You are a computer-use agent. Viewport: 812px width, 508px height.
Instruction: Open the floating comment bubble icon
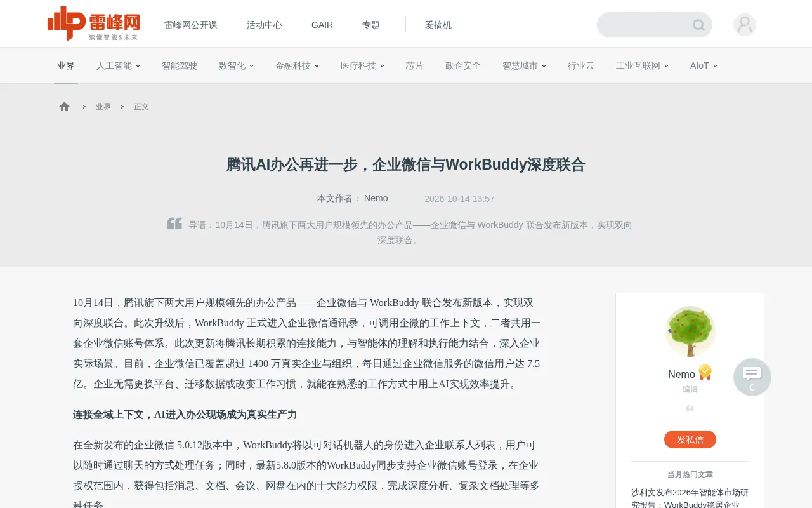pos(752,377)
